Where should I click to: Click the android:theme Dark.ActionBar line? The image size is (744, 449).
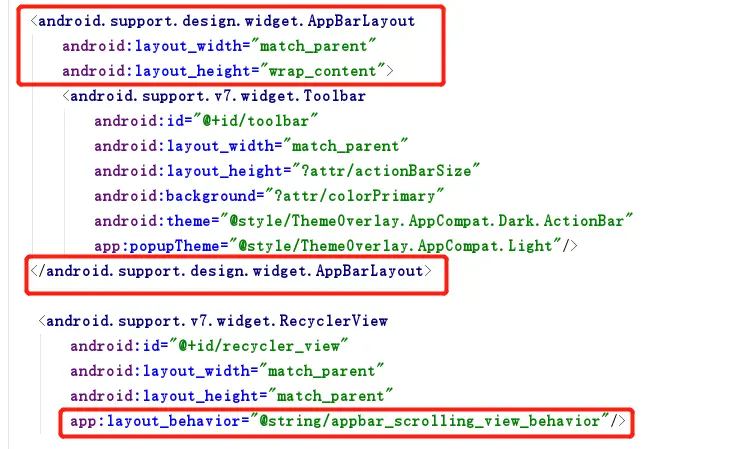(363, 221)
